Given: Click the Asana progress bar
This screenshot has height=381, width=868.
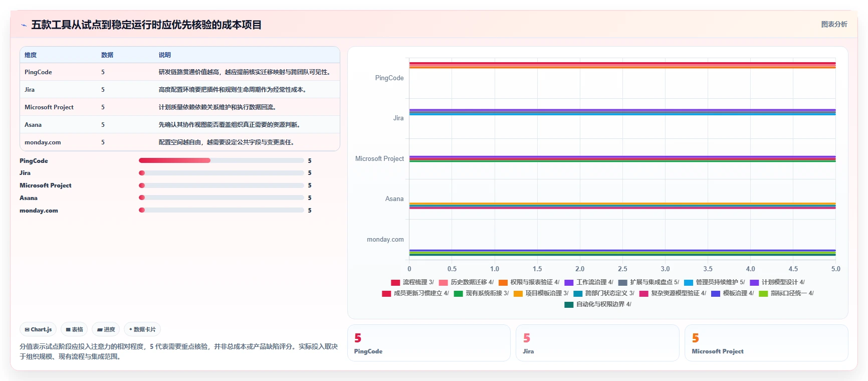Looking at the screenshot, I should tap(222, 198).
